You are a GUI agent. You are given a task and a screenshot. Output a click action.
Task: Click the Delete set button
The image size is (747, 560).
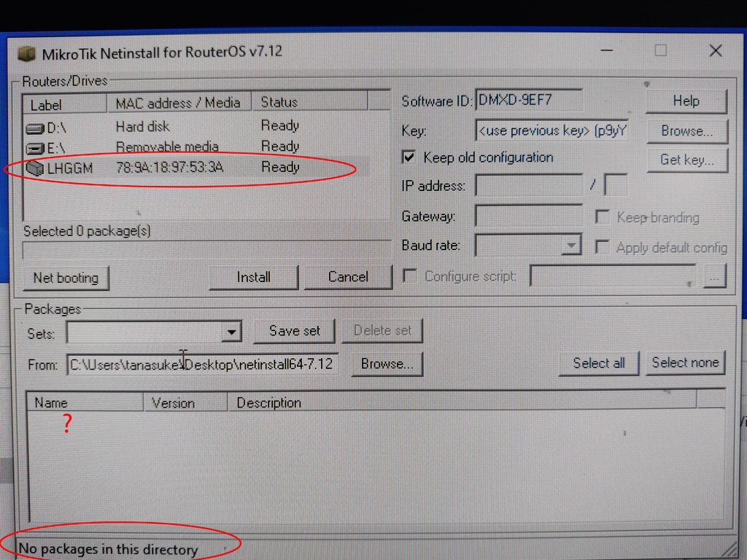point(382,331)
